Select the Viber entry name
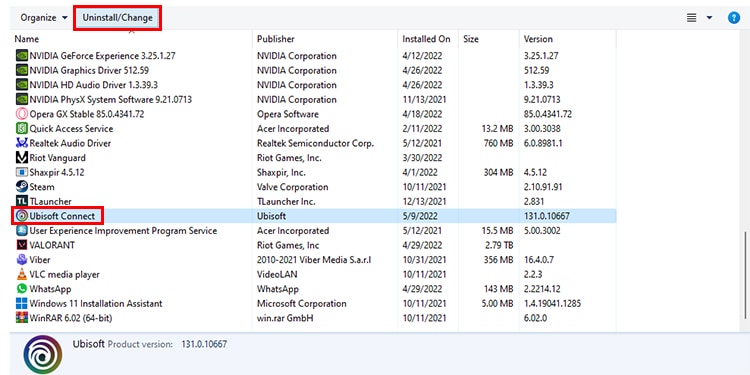This screenshot has width=750, height=375. pos(40,260)
